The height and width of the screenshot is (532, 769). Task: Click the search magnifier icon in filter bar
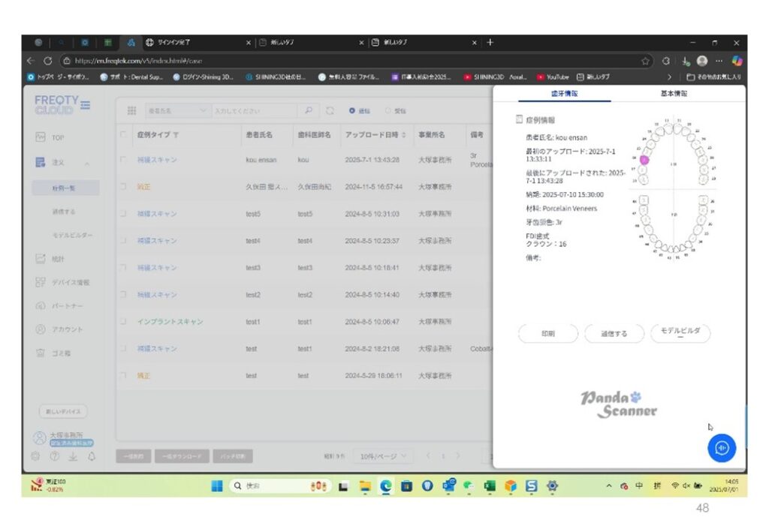(309, 110)
